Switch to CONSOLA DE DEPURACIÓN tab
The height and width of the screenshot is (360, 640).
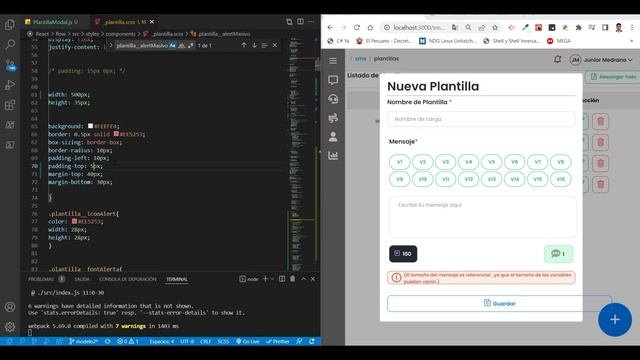pyautogui.click(x=128, y=279)
